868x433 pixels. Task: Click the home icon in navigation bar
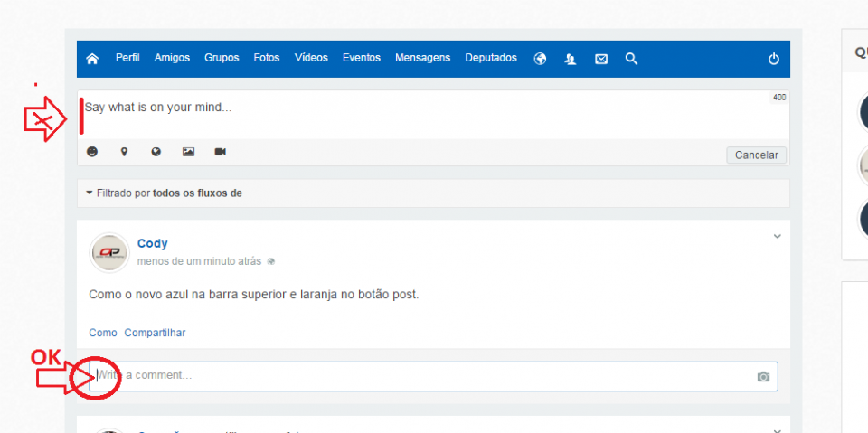[x=92, y=59]
